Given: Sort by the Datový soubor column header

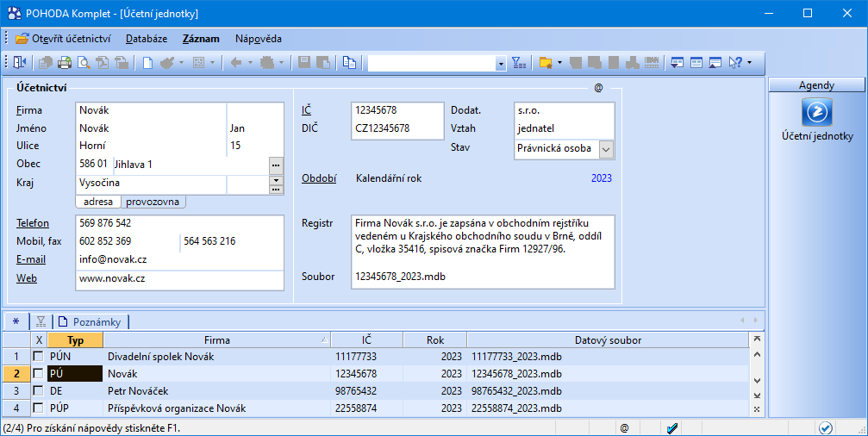Looking at the screenshot, I should click(x=608, y=339).
